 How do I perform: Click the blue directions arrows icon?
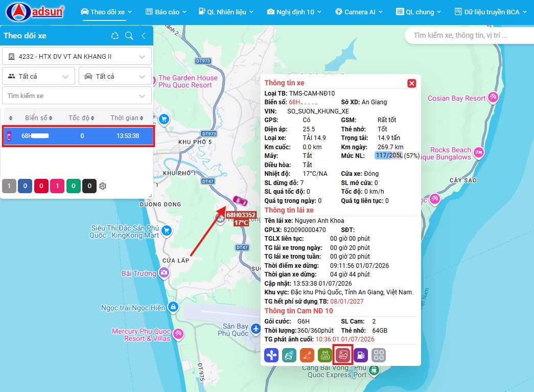tap(271, 355)
